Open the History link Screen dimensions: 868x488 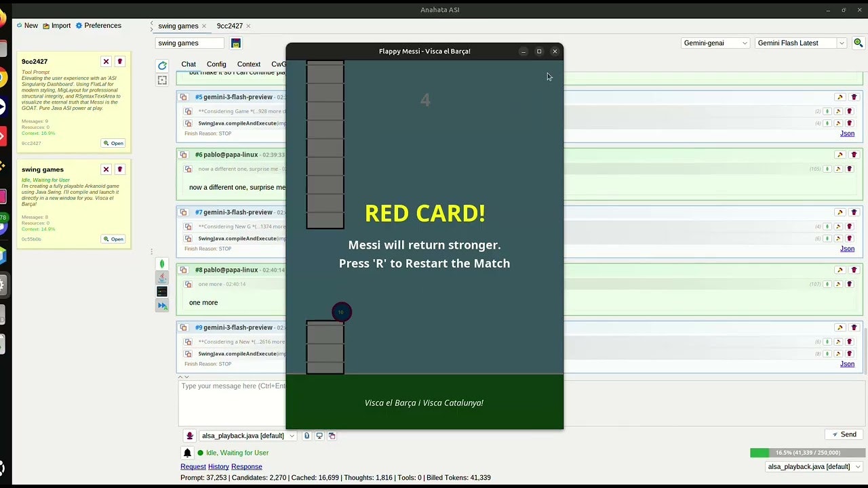pos(218,467)
